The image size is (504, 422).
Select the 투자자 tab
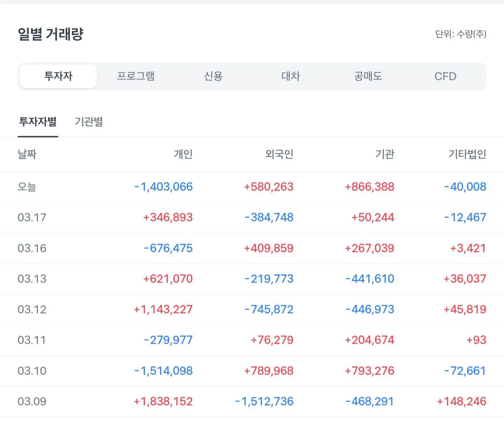tap(58, 76)
